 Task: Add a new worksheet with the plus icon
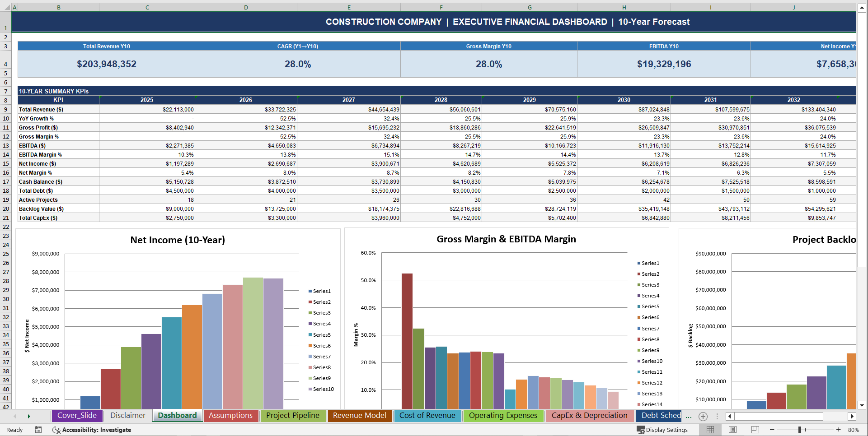(x=703, y=416)
